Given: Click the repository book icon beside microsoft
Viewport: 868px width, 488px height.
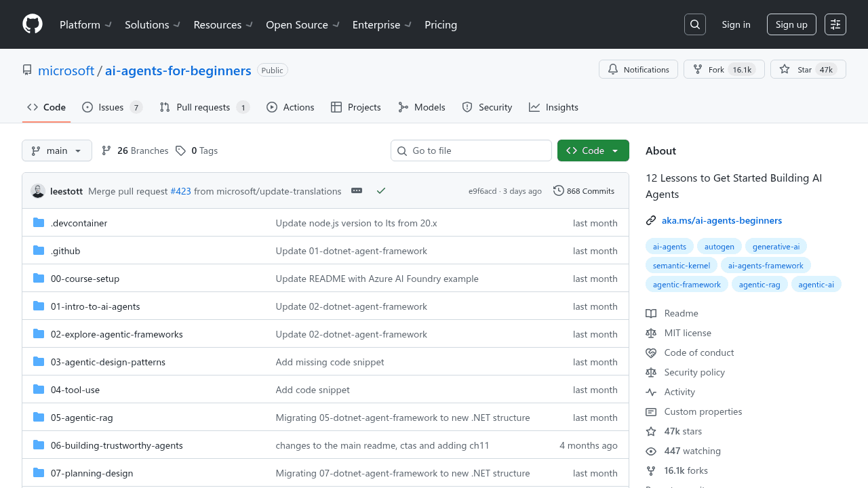Looking at the screenshot, I should pos(27,69).
